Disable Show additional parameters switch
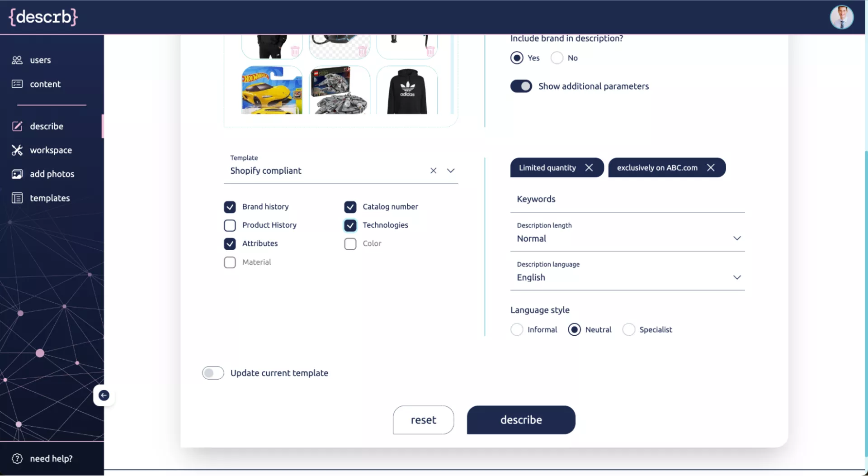The image size is (868, 476). click(x=521, y=86)
